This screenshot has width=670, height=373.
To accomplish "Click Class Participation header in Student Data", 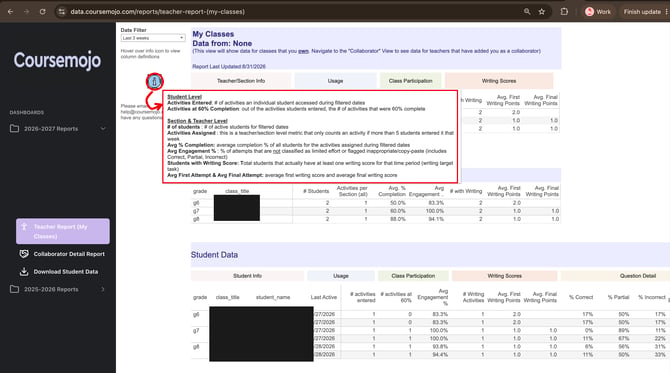I will coord(413,276).
